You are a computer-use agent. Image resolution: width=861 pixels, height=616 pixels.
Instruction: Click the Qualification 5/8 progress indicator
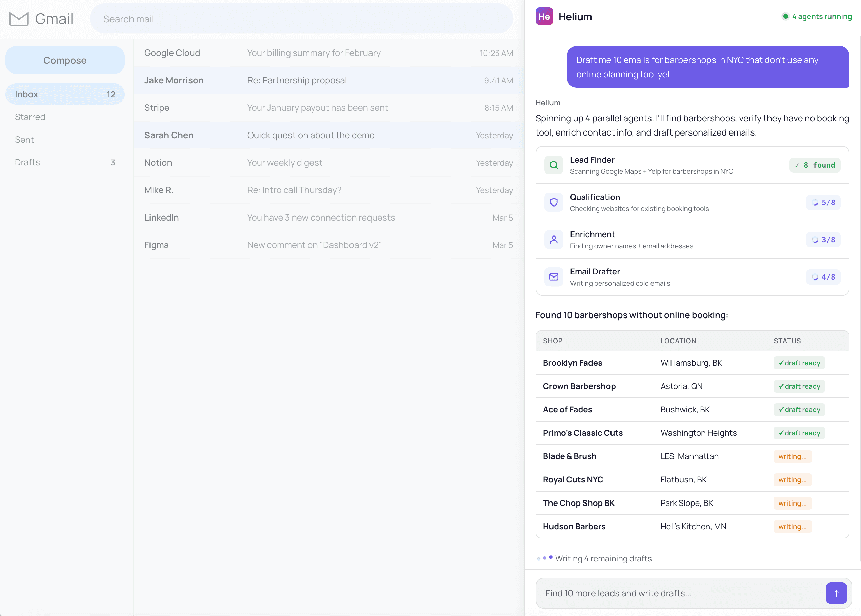[x=823, y=202]
